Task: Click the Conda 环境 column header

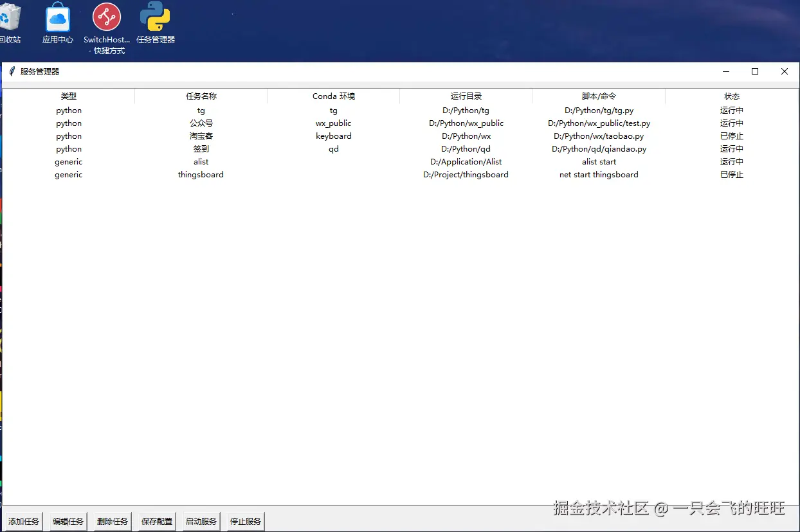Action: point(333,96)
